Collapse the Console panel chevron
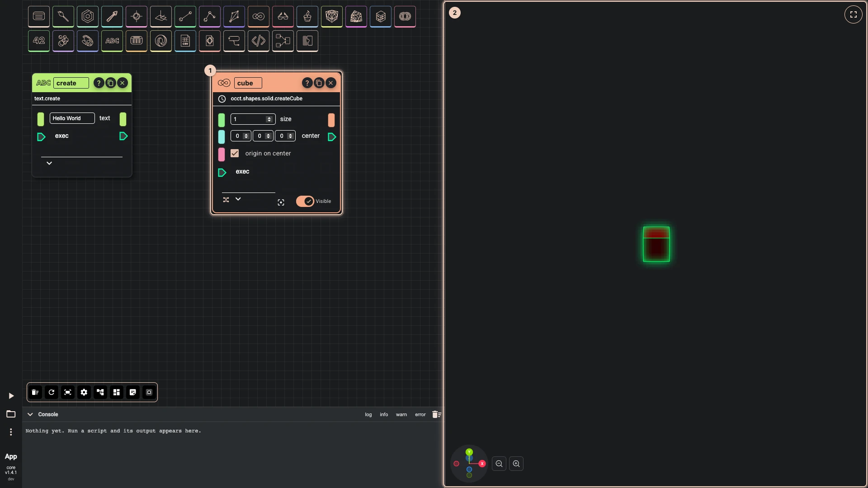 pos(30,414)
